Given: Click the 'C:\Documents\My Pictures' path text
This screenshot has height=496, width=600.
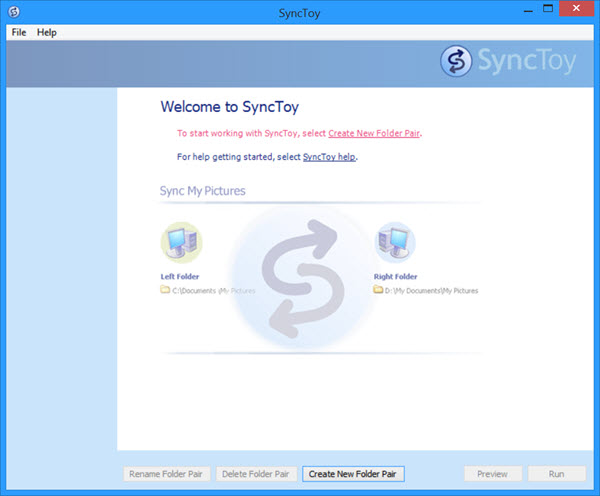Looking at the screenshot, I should pos(214,291).
